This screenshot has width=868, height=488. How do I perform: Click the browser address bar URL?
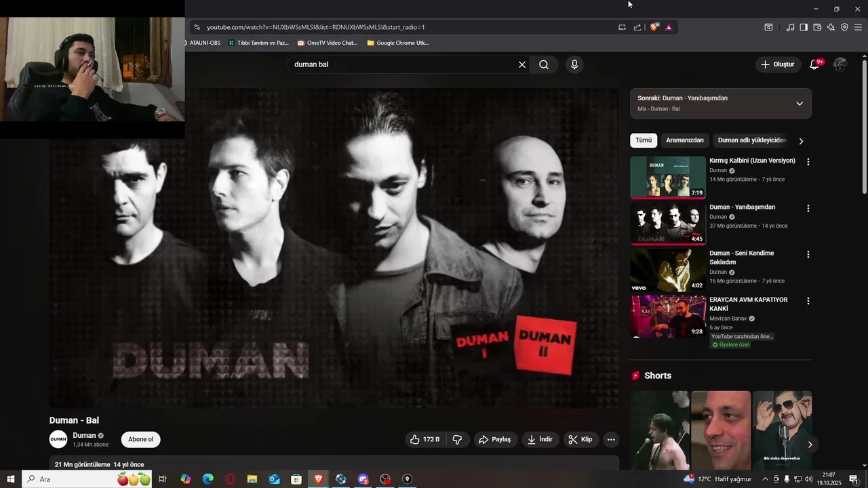(x=315, y=27)
